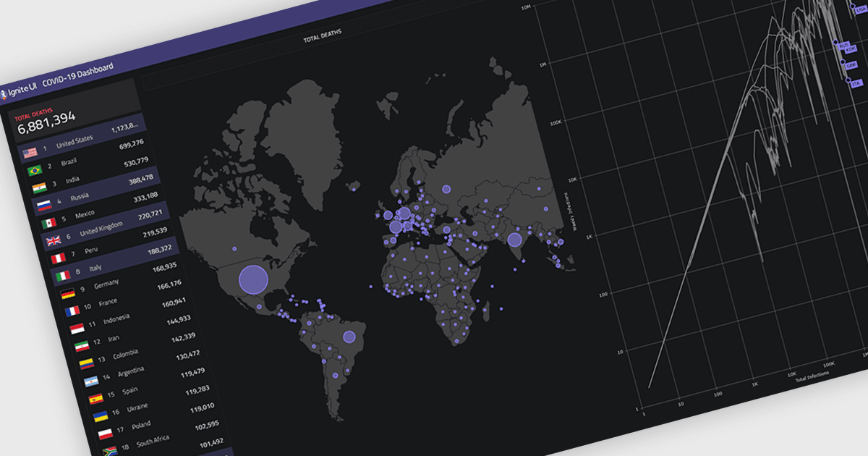Select the United States flag icon
868x456 pixels.
[x=29, y=153]
